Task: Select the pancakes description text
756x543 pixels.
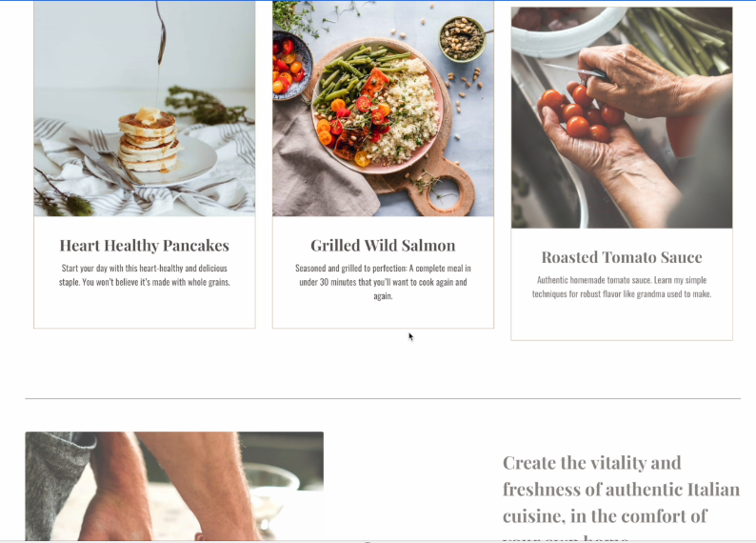Action: point(144,275)
